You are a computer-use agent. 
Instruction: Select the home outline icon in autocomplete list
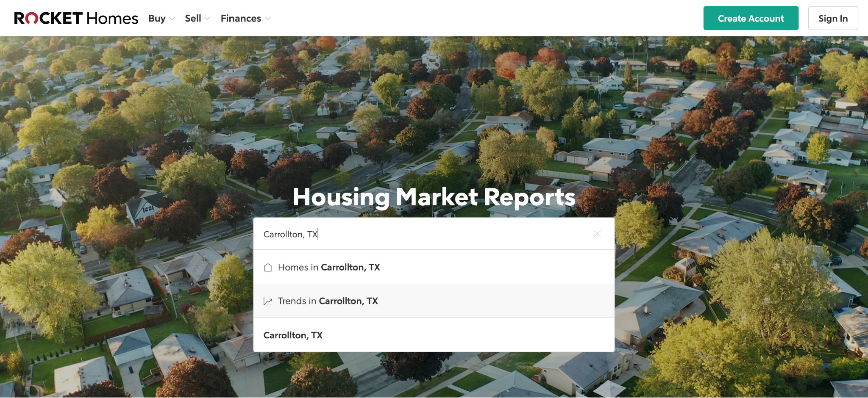(x=268, y=267)
